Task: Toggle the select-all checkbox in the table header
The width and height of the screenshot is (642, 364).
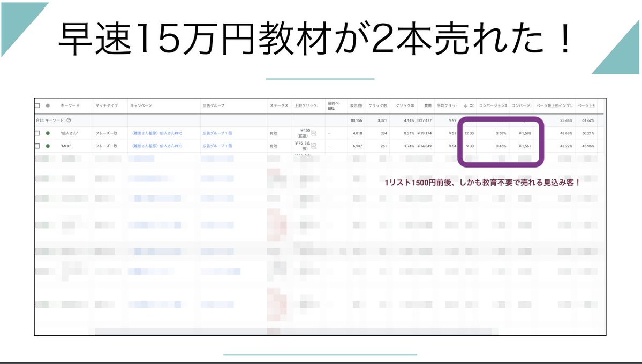Action: point(37,105)
